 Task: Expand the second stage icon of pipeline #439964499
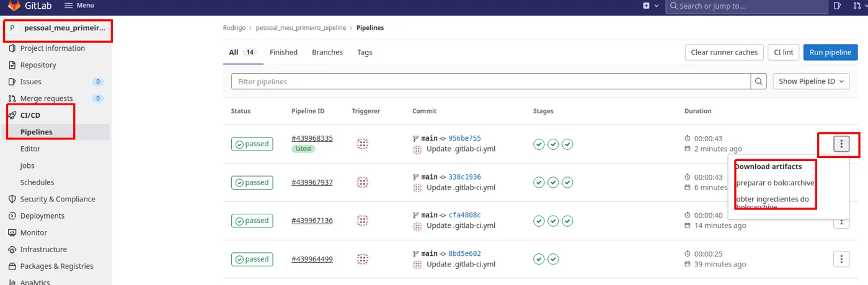(553, 259)
